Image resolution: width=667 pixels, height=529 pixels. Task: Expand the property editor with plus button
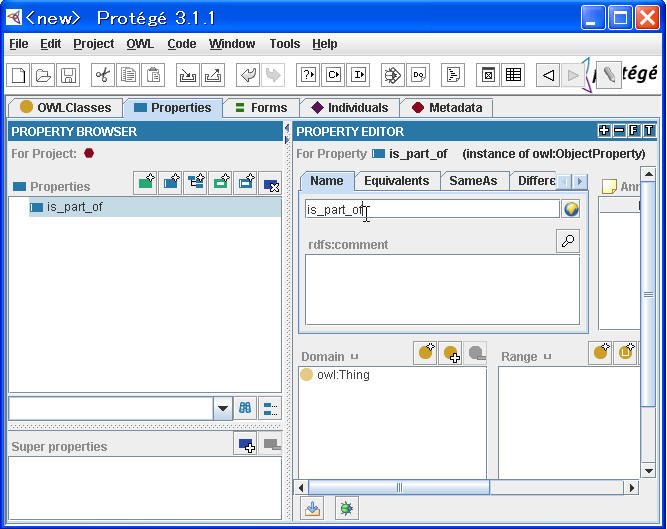pyautogui.click(x=604, y=131)
